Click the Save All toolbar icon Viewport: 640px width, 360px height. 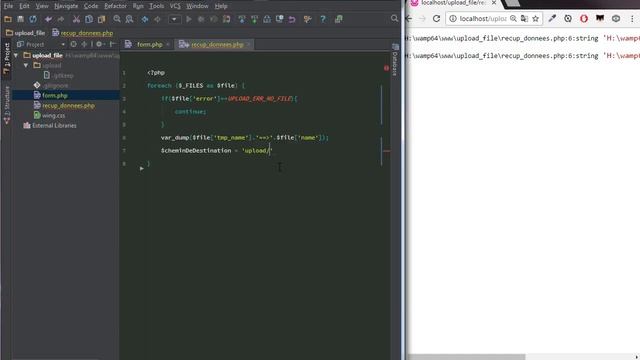(x=20, y=19)
